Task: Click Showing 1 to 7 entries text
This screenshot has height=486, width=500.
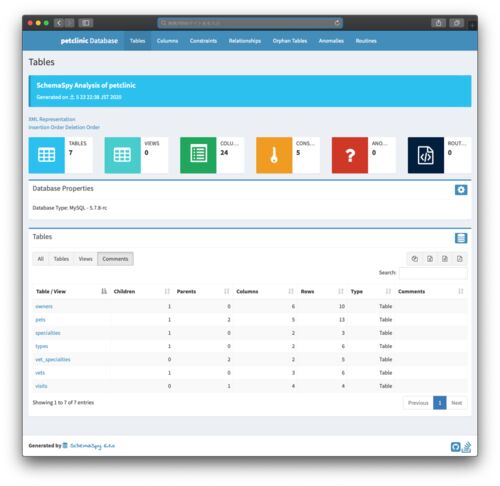Action: point(63,402)
